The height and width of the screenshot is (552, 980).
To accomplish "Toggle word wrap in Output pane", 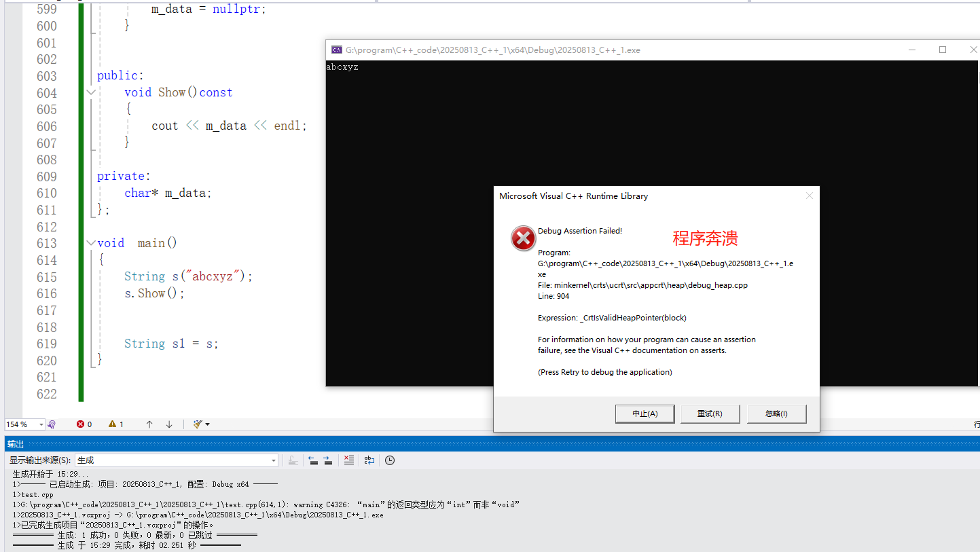I will click(x=369, y=460).
